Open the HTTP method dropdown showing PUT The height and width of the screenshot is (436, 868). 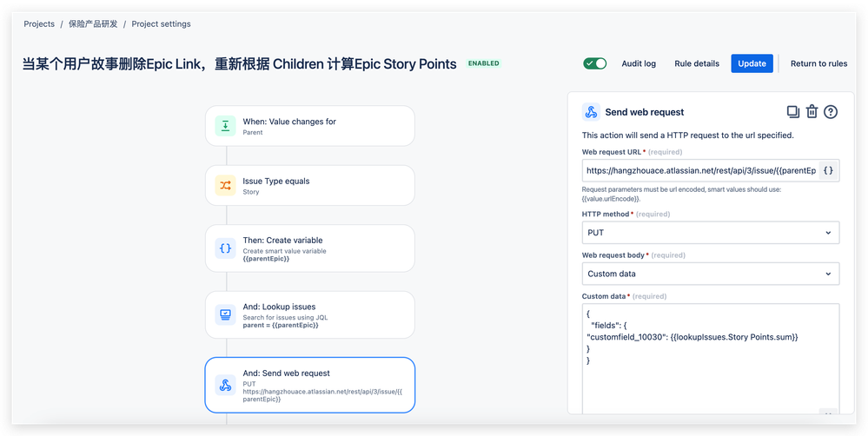point(711,233)
